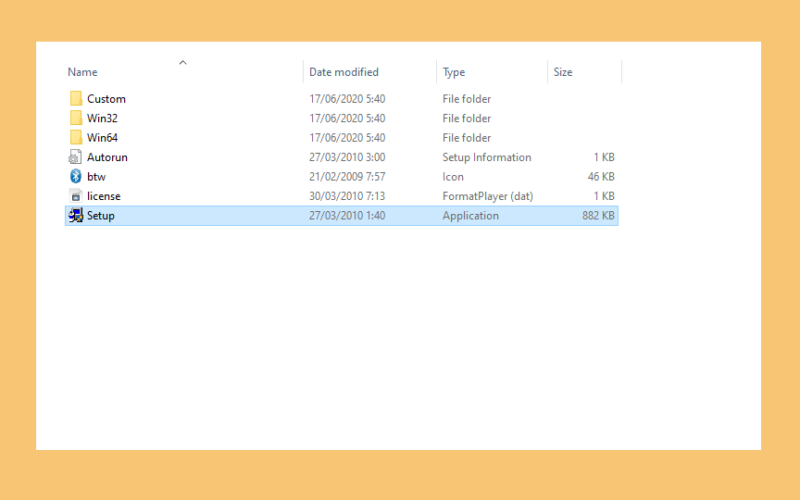Click the Custom folder icon
The width and height of the screenshot is (800, 500).
tap(76, 98)
